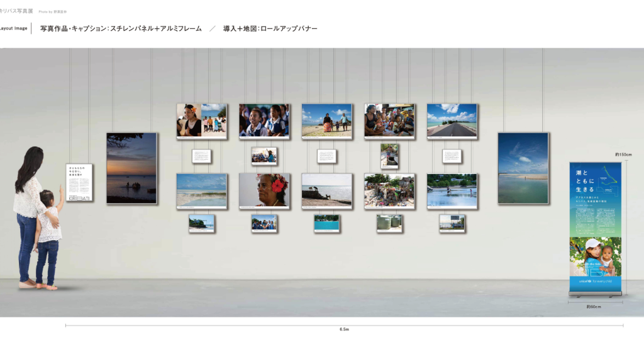Open the KIRIBATI introduction text panel
Screen dimensions: 644x362
pyautogui.click(x=79, y=183)
